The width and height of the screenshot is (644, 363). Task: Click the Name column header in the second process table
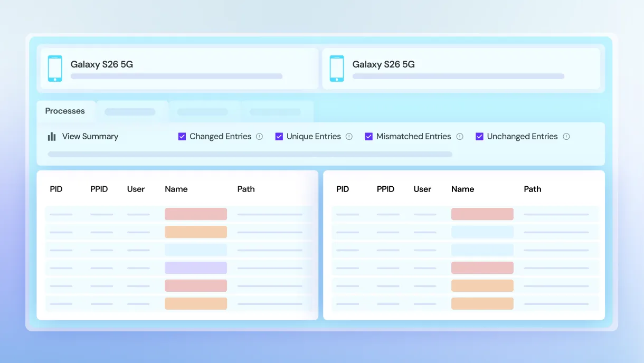point(463,189)
